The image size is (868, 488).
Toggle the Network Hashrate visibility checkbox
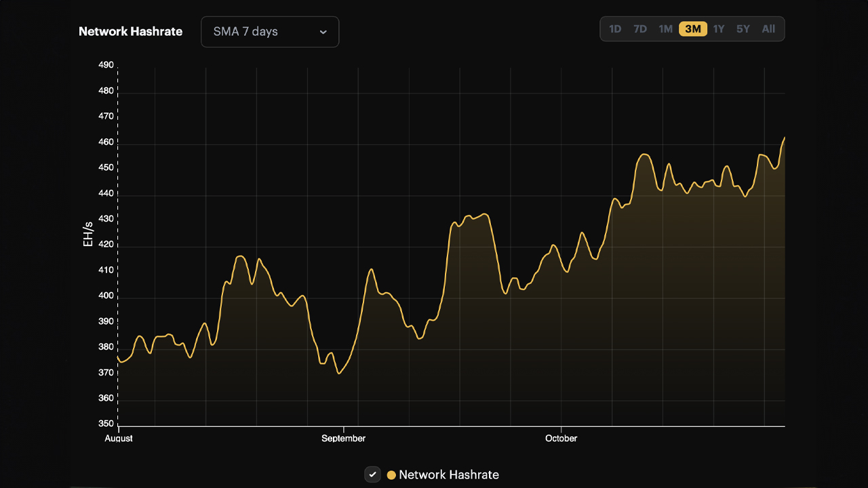(x=372, y=474)
